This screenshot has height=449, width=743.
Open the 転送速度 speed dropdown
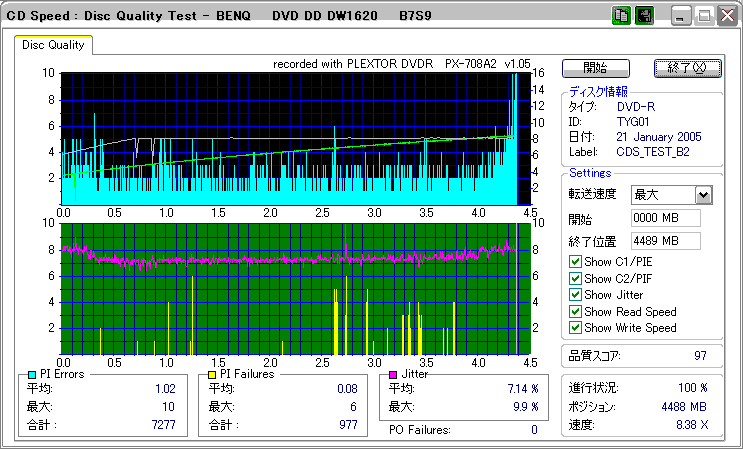(703, 195)
